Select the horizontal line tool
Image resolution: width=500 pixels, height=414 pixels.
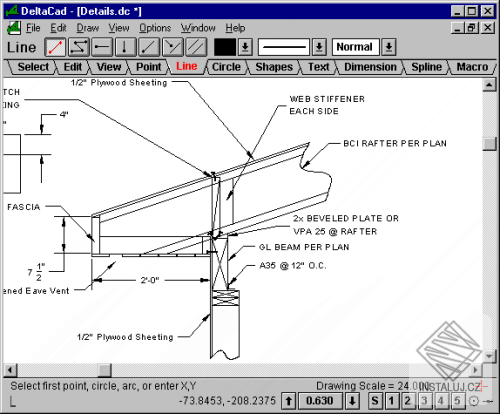[102, 47]
